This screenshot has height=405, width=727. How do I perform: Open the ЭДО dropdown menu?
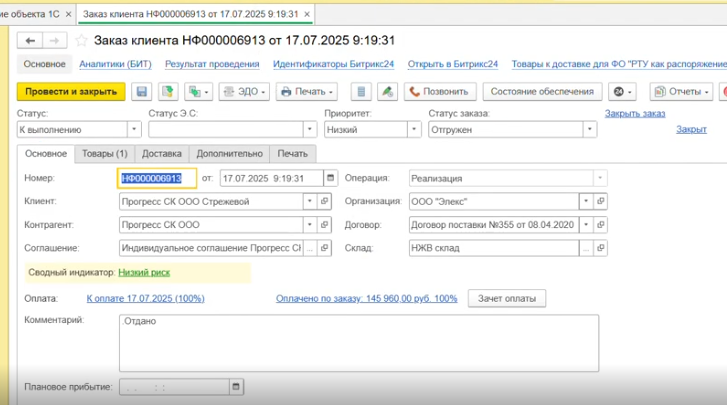tap(242, 91)
